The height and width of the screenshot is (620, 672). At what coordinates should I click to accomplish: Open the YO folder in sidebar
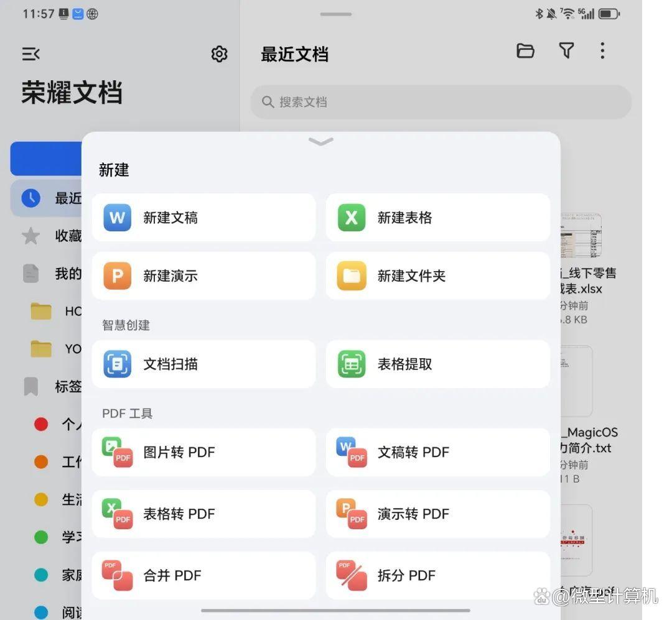[56, 349]
